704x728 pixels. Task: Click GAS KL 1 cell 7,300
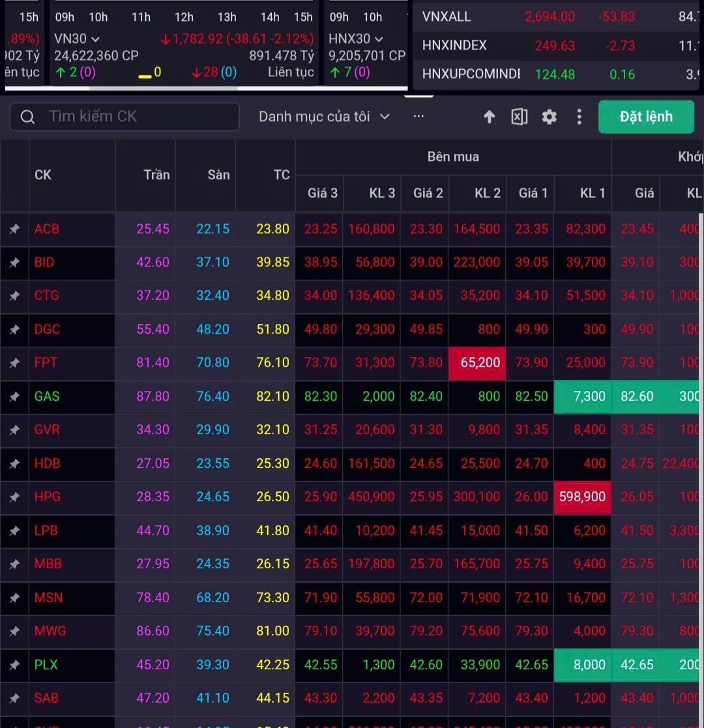pos(583,396)
